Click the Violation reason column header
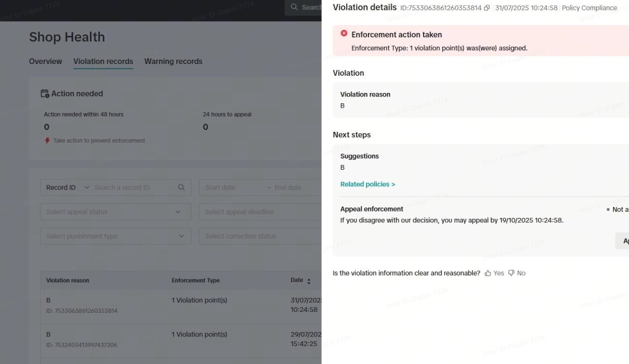 [67, 280]
